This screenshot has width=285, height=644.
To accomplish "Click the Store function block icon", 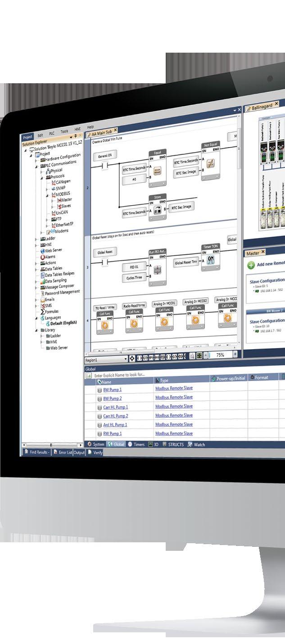I will click(x=158, y=210).
